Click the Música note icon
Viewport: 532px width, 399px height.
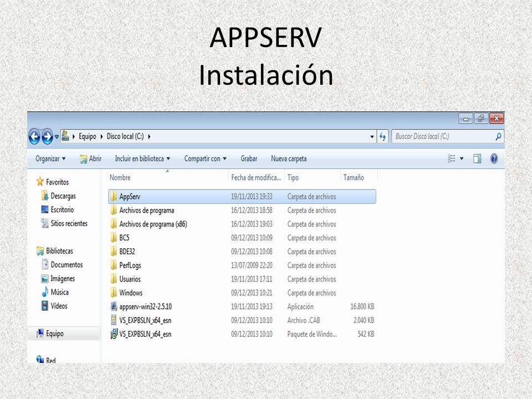[45, 292]
